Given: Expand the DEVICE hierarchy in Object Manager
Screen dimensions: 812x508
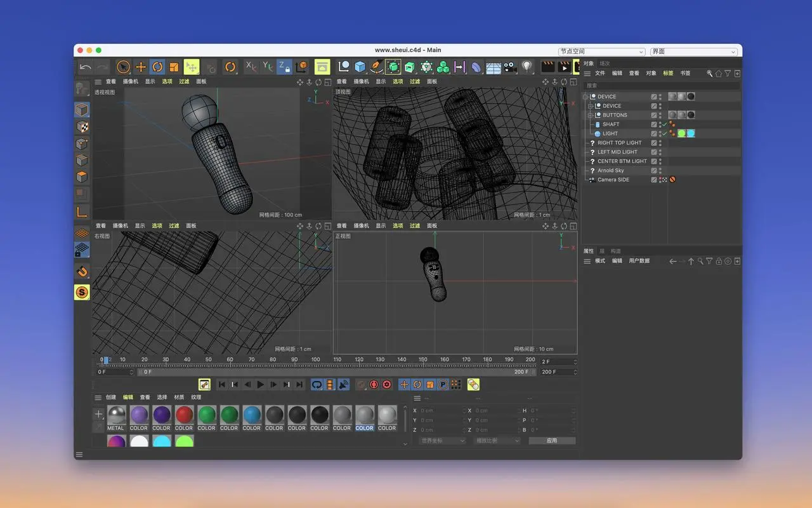Looking at the screenshot, I should 585,97.
